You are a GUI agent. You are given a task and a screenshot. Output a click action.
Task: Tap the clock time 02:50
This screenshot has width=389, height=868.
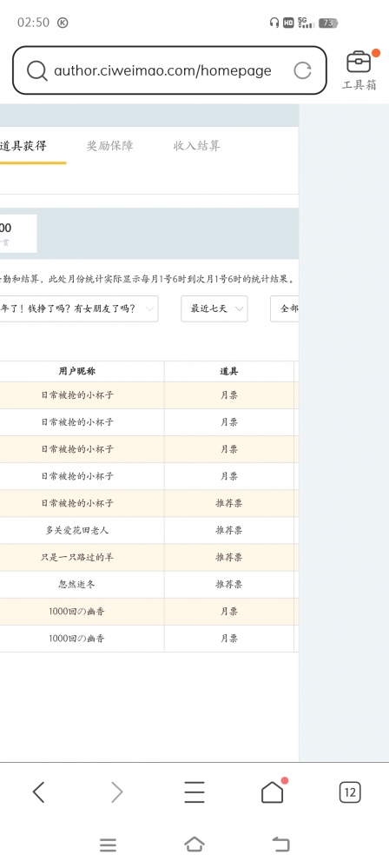click(33, 23)
